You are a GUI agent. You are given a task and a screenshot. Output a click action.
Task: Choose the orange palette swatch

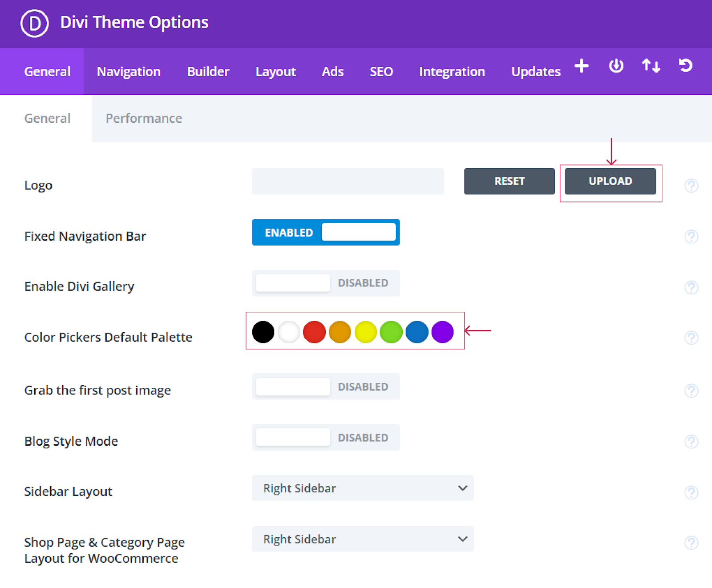tap(340, 332)
